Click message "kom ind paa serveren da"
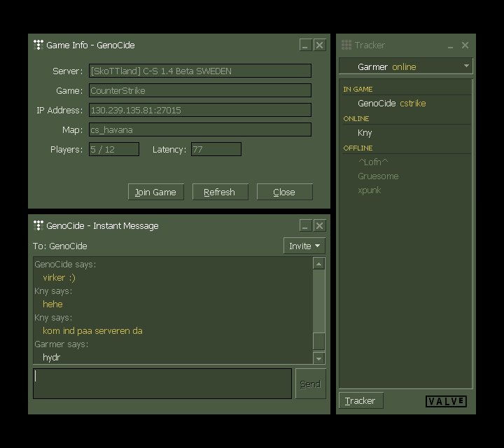 coord(92,330)
